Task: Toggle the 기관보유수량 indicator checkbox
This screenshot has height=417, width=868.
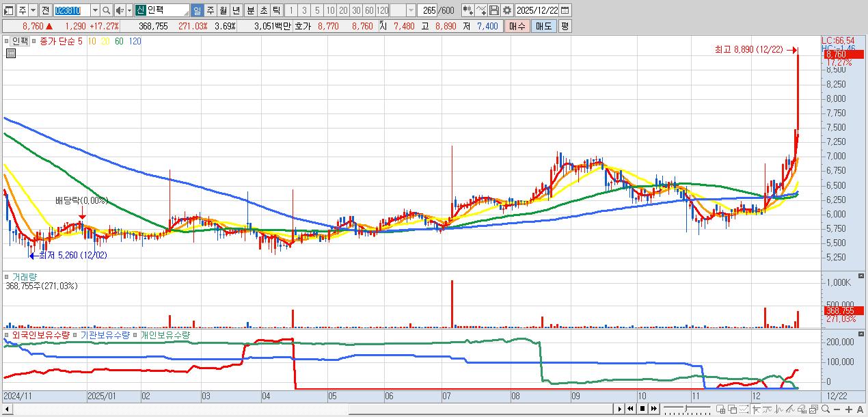Action: [x=74, y=335]
